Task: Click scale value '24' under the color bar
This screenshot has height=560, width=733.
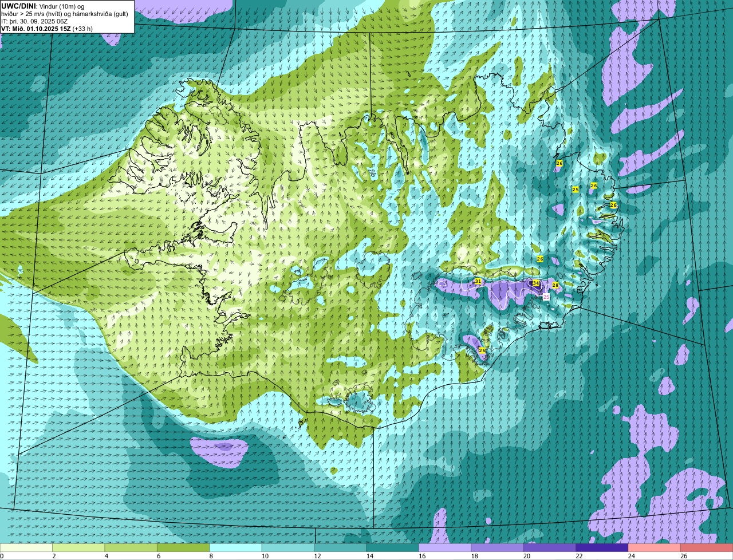Action: tap(631, 556)
